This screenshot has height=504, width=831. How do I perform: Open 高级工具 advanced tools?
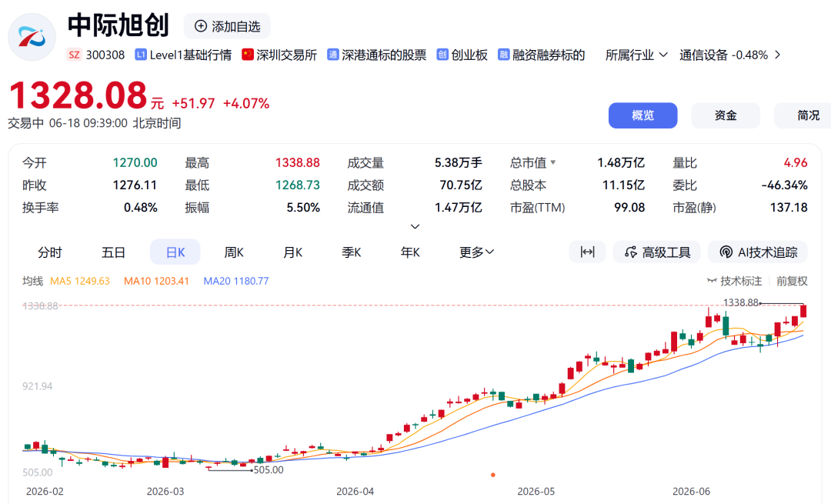(657, 252)
